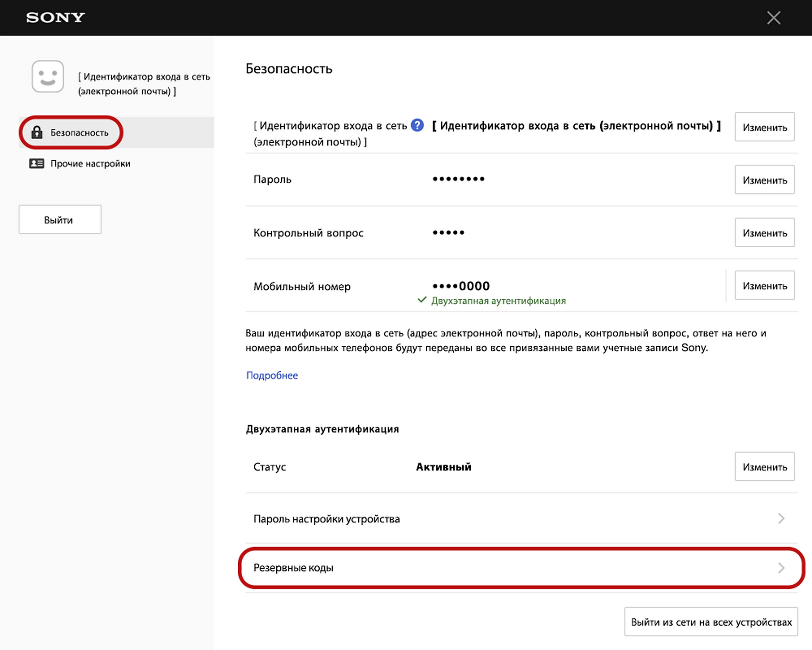Click the green checkmark by Двухэтапная аутентификация
This screenshot has height=650, width=812.
pyautogui.click(x=422, y=300)
